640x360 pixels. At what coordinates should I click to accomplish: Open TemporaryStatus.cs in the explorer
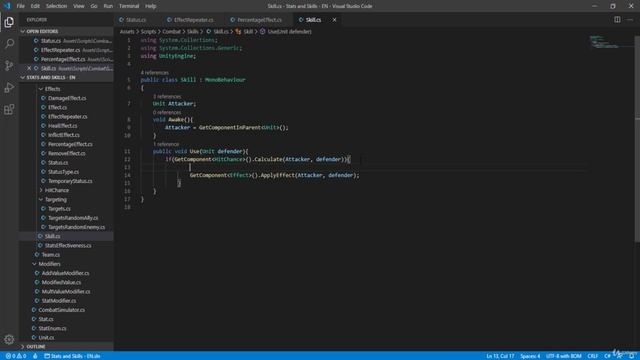coord(70,181)
